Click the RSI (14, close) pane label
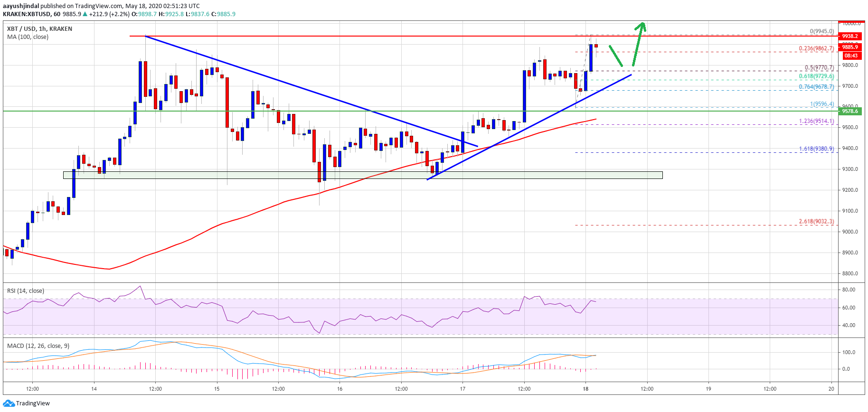This screenshot has height=412, width=868. [26, 291]
